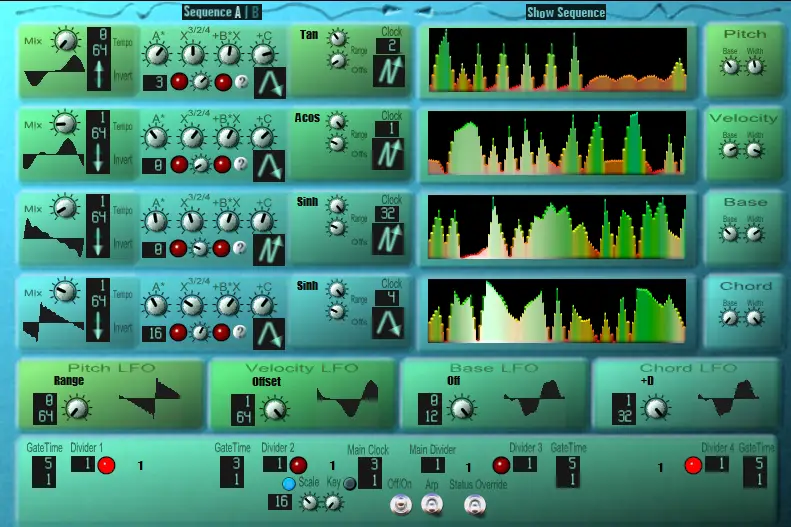Click the Main Divider value box
The height and width of the screenshot is (527, 791).
pyautogui.click(x=433, y=464)
